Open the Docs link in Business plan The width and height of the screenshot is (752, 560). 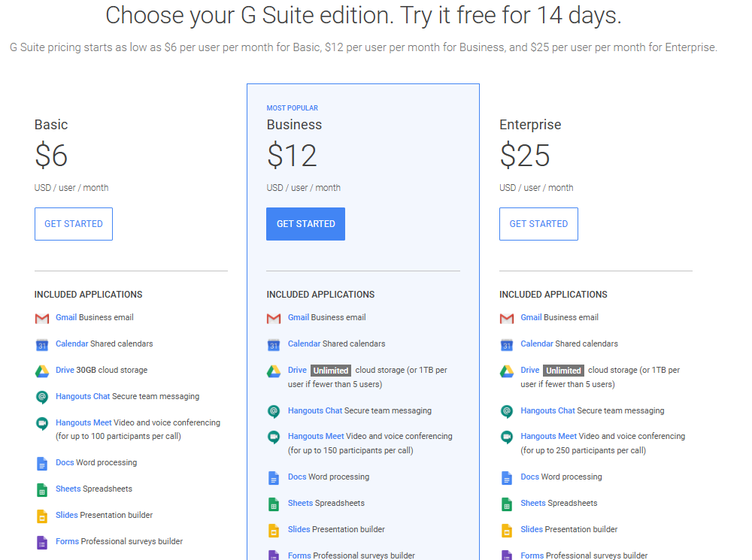(297, 477)
